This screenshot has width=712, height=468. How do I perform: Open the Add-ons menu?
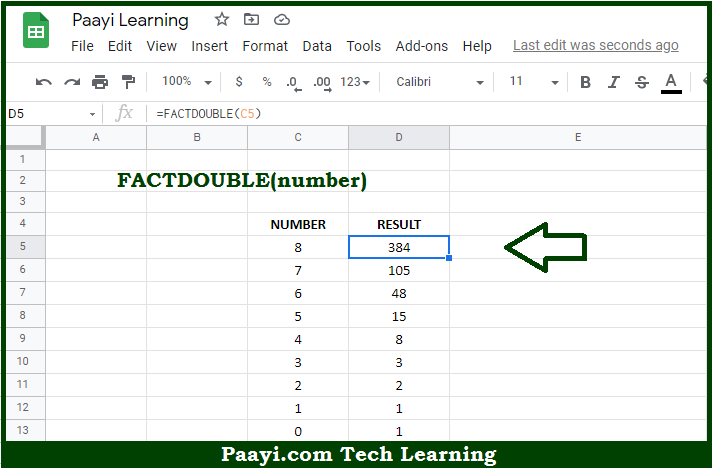pos(421,46)
